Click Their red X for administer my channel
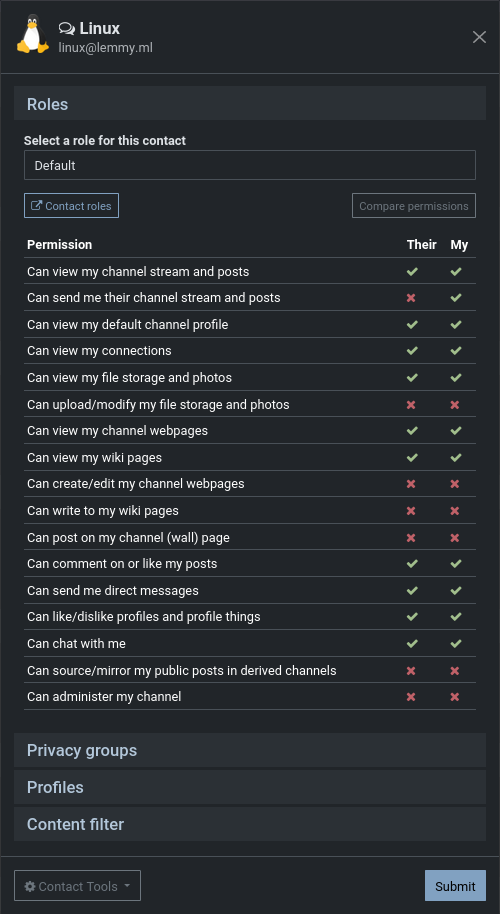500x914 pixels. click(411, 697)
